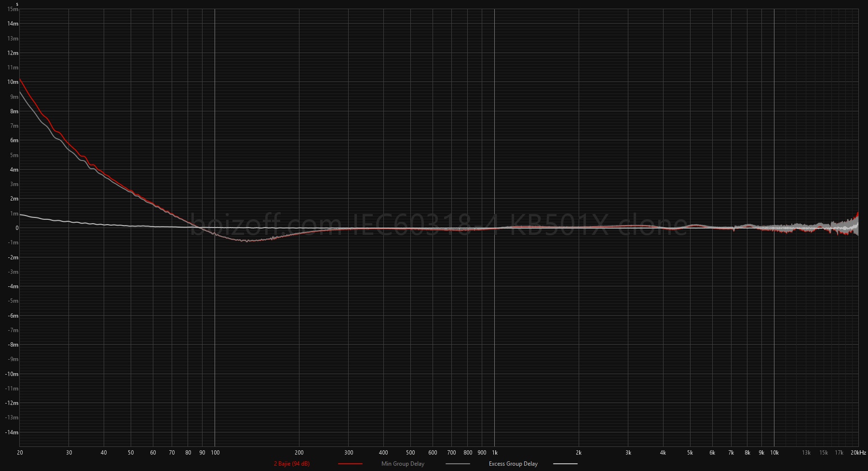This screenshot has width=868, height=471.
Task: Click the 15m label on the delay axis
Action: pyautogui.click(x=13, y=9)
